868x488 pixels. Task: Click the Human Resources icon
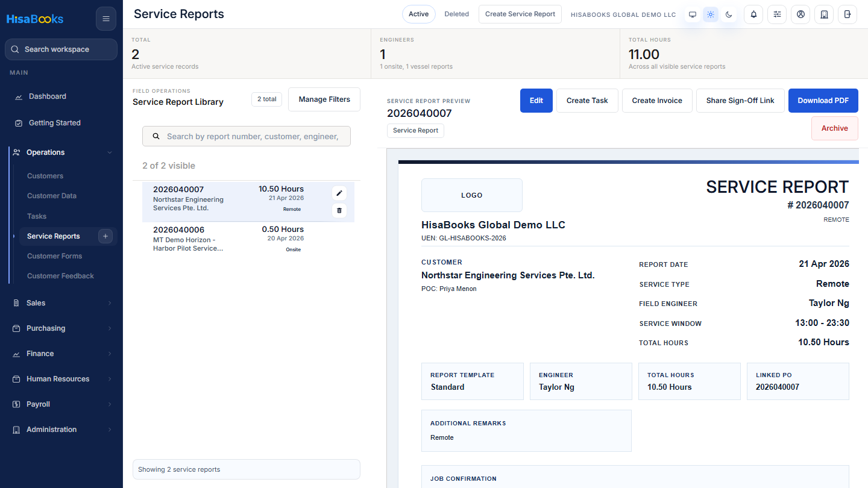16,379
